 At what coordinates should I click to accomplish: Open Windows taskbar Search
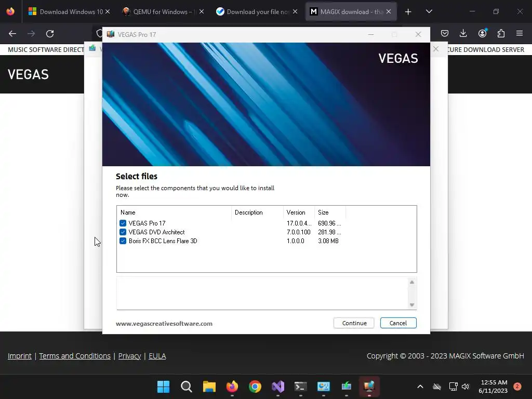187,387
